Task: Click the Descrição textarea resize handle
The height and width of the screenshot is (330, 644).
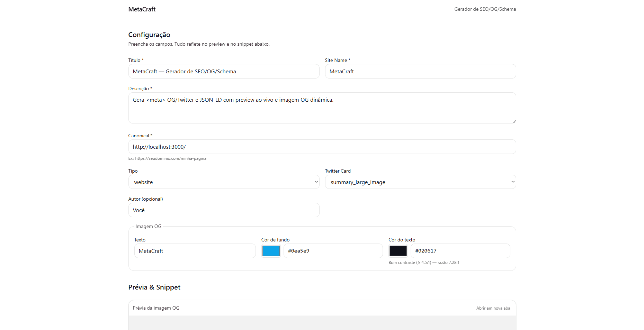Action: tap(514, 121)
